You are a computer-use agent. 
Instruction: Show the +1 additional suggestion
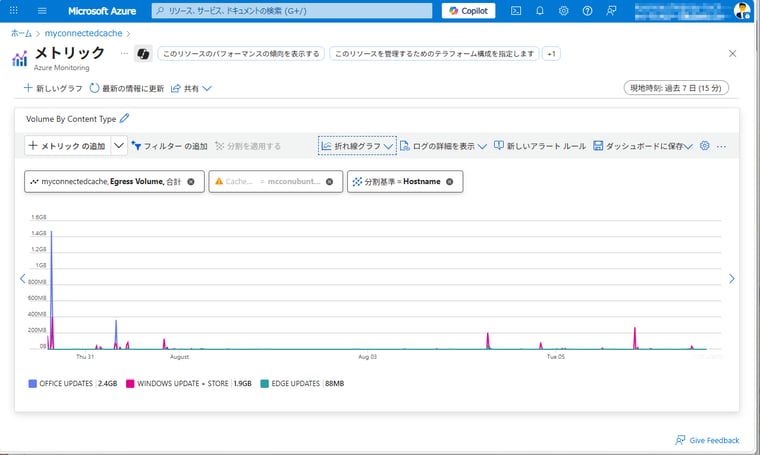pyautogui.click(x=551, y=54)
